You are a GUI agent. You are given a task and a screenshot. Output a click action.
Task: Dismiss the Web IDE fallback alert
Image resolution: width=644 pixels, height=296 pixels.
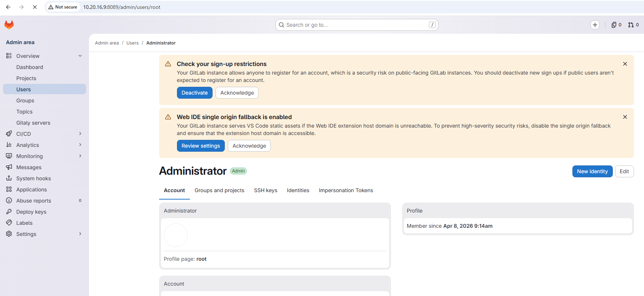625,117
